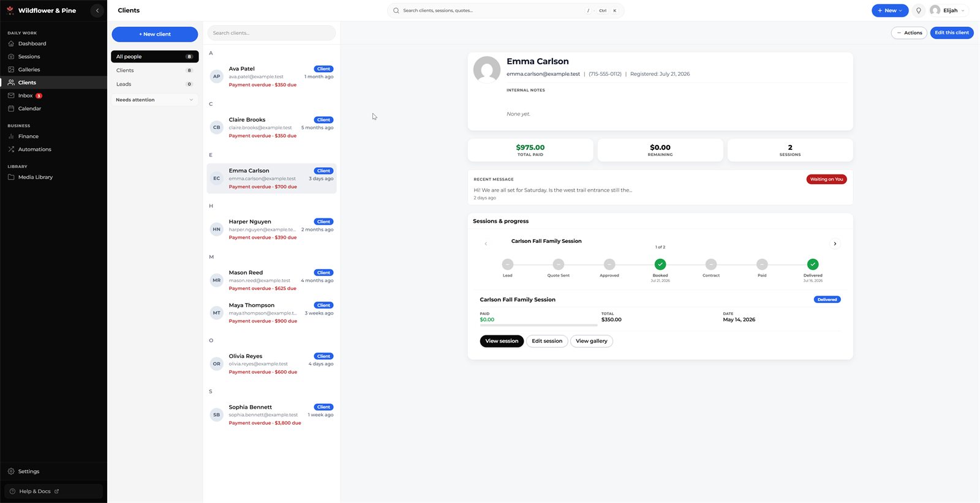Click the Wildflower & Pine logo icon
The height and width of the screenshot is (503, 980).
click(x=10, y=10)
